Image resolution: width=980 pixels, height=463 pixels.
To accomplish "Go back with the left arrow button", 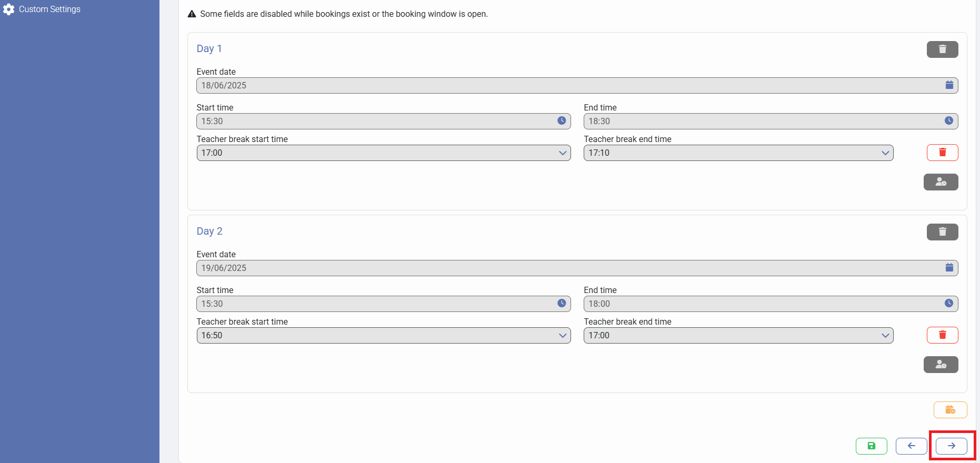I will pos(911,446).
